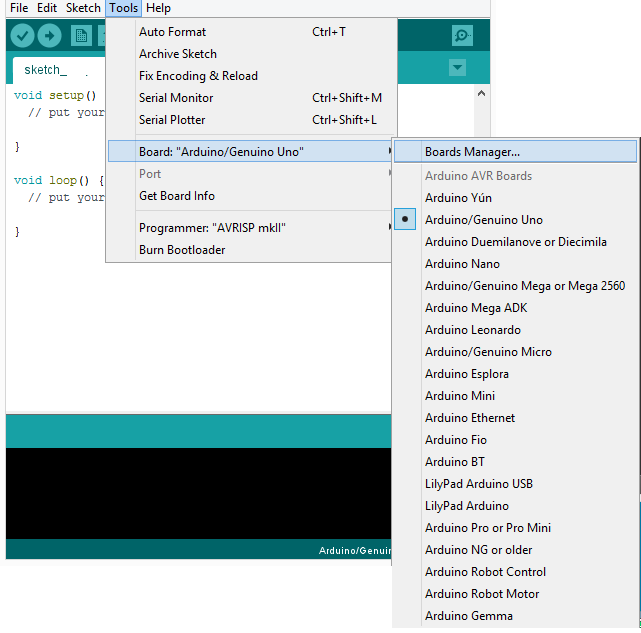Choose Auto Format from Tools menu

[250, 32]
